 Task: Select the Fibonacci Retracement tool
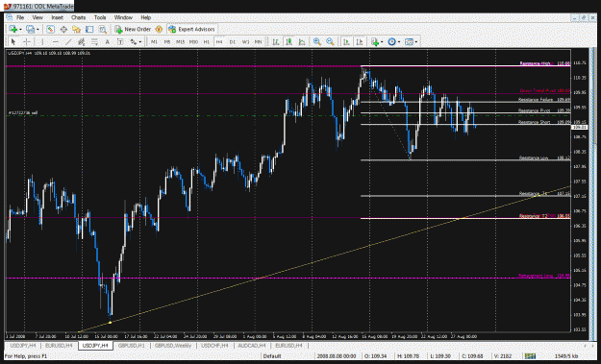[94, 41]
